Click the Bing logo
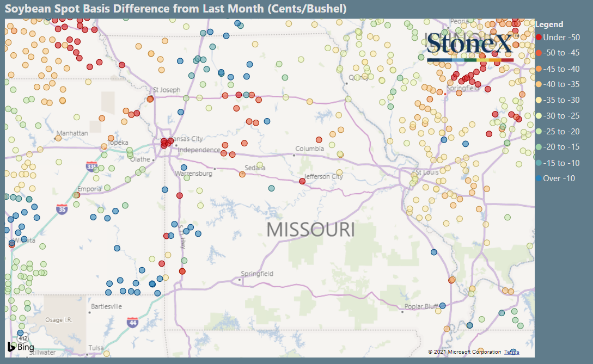Viewport: 593px width, 364px height. coord(21,347)
